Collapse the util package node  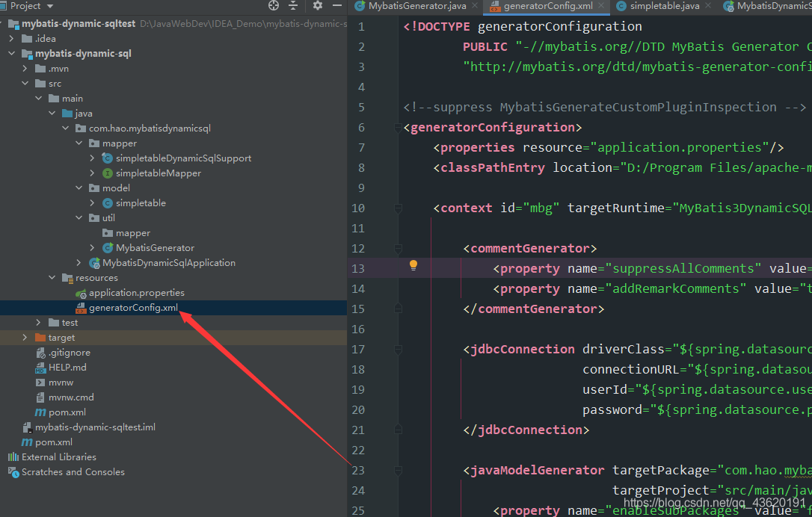point(79,218)
